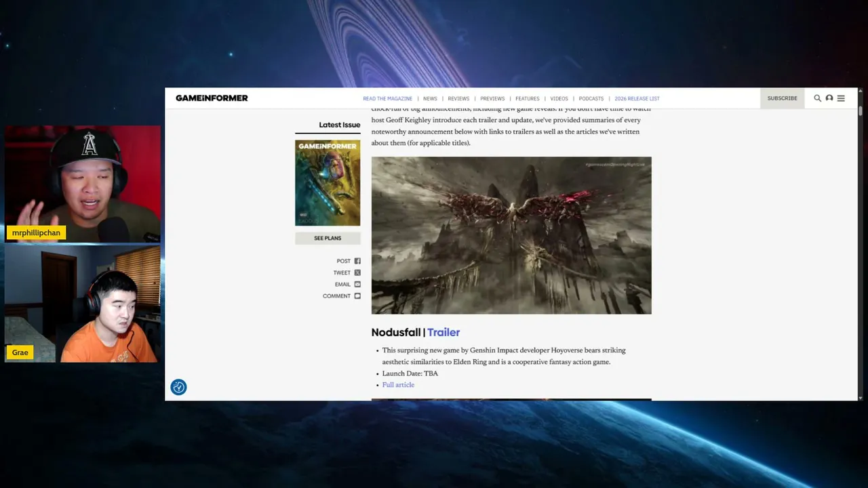Click the paragraph mentioning host Geoff Keighley
Image resolution: width=868 pixels, height=488 pixels.
pyautogui.click(x=511, y=125)
